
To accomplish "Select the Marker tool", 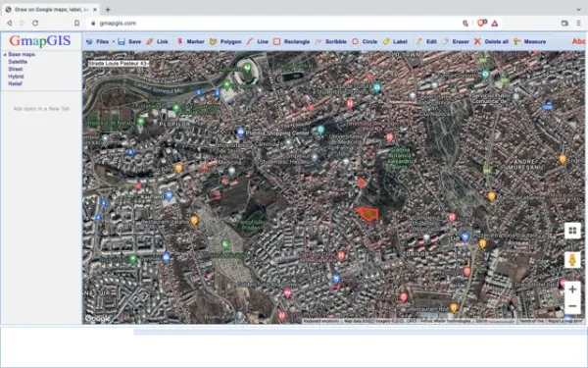I will pos(191,41).
